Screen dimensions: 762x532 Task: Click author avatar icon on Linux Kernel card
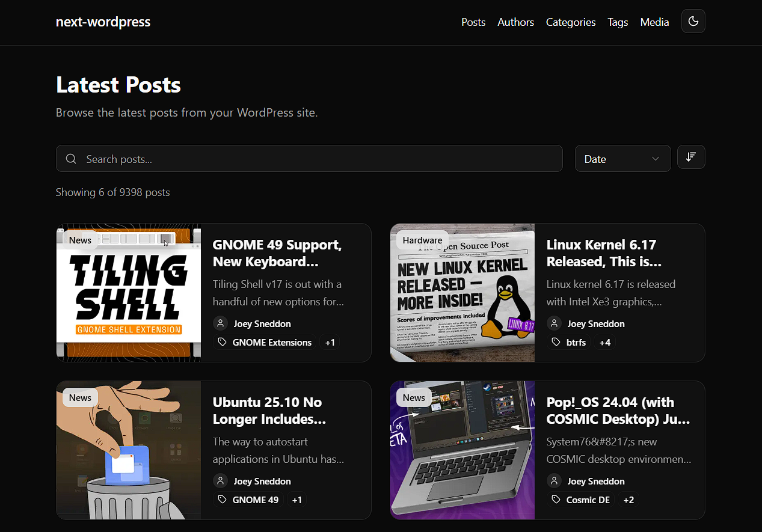(554, 323)
